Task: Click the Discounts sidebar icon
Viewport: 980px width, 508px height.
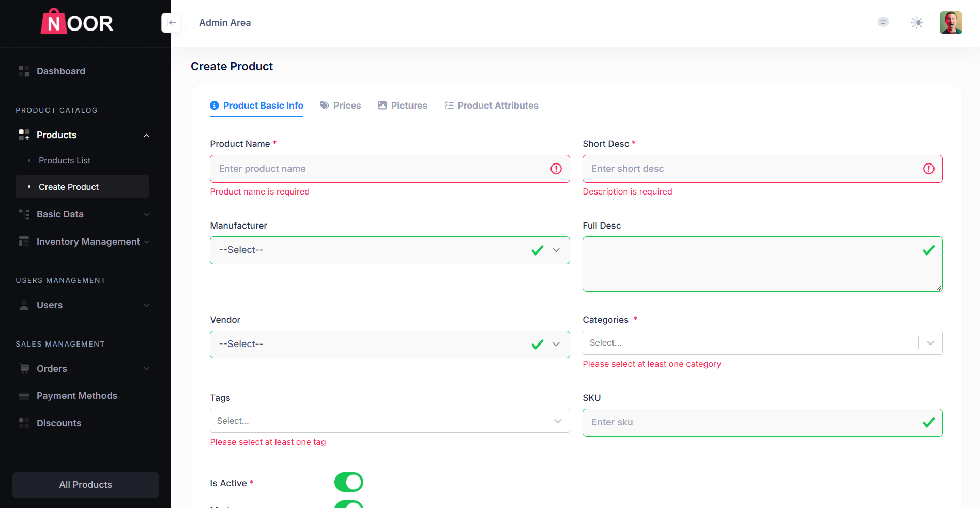Action: coord(24,423)
